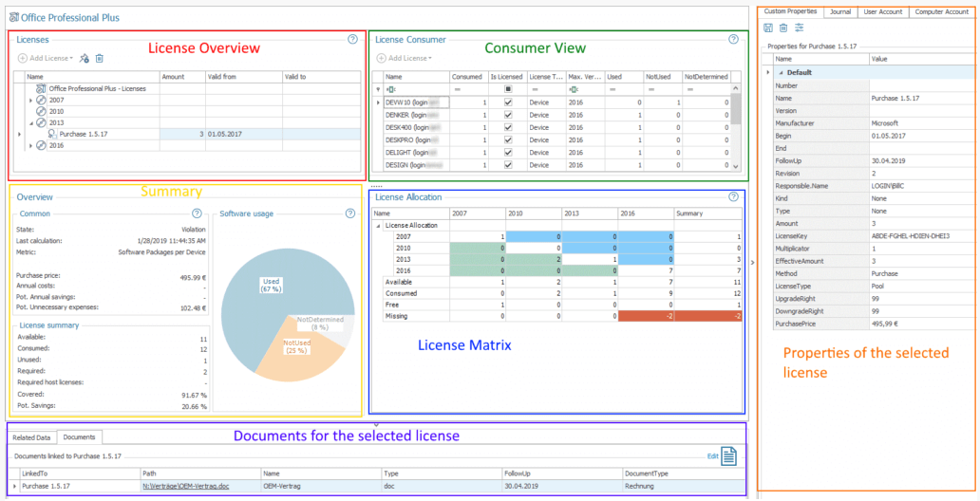Collapse the 2013 license tree node
980x501 pixels.
click(30, 122)
